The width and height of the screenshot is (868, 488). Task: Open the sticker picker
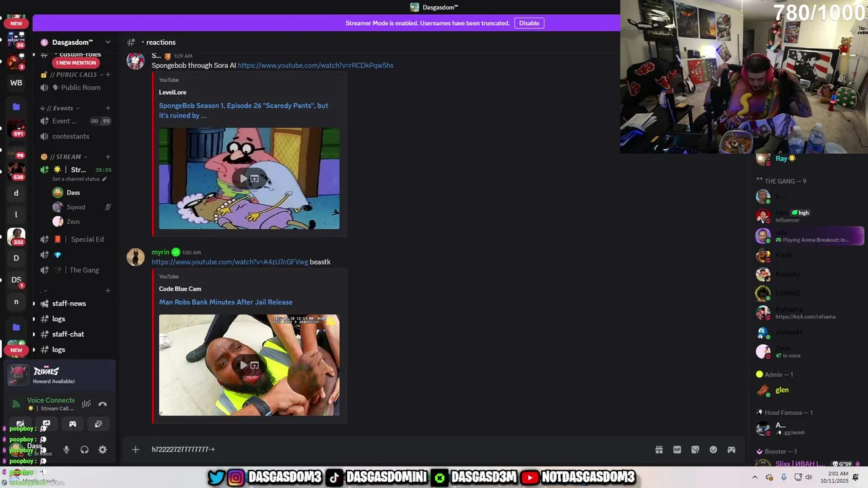[695, 449]
